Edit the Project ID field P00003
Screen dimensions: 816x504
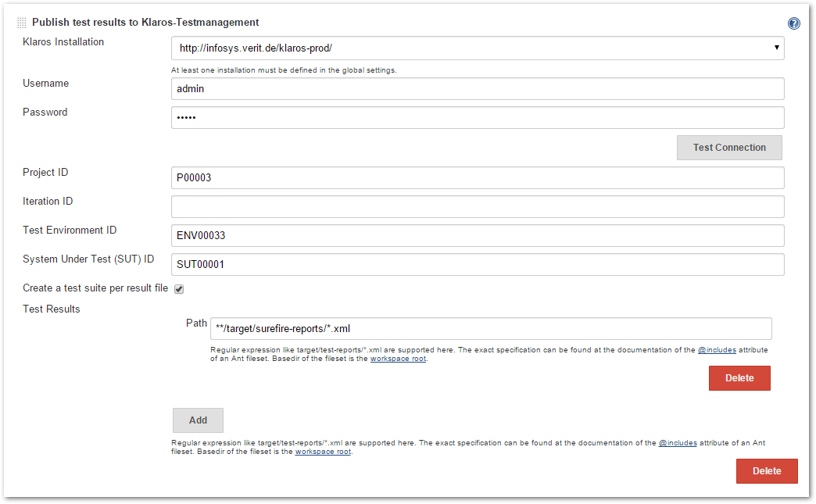click(478, 178)
